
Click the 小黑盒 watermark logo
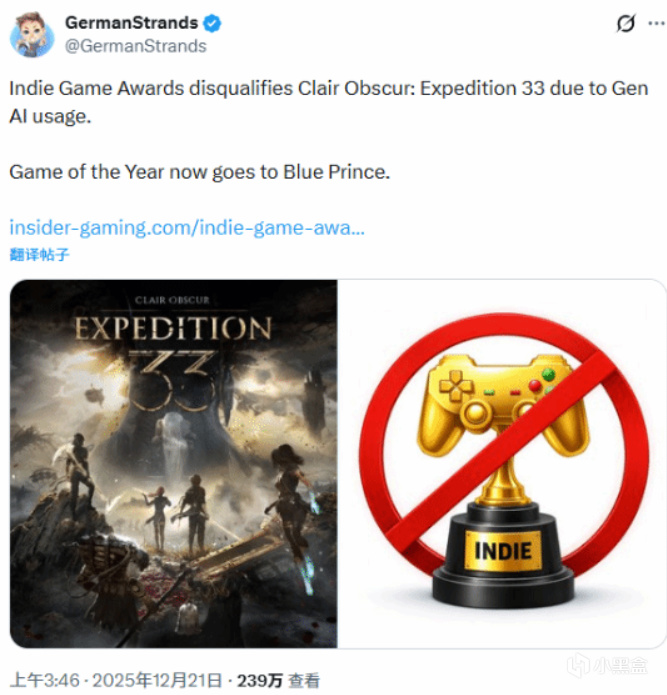coord(608,666)
